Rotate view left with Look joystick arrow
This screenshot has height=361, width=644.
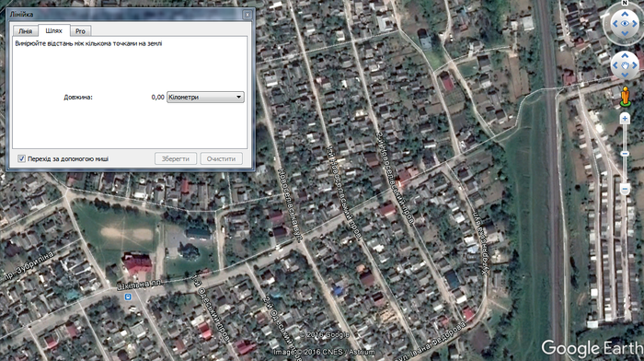point(615,23)
